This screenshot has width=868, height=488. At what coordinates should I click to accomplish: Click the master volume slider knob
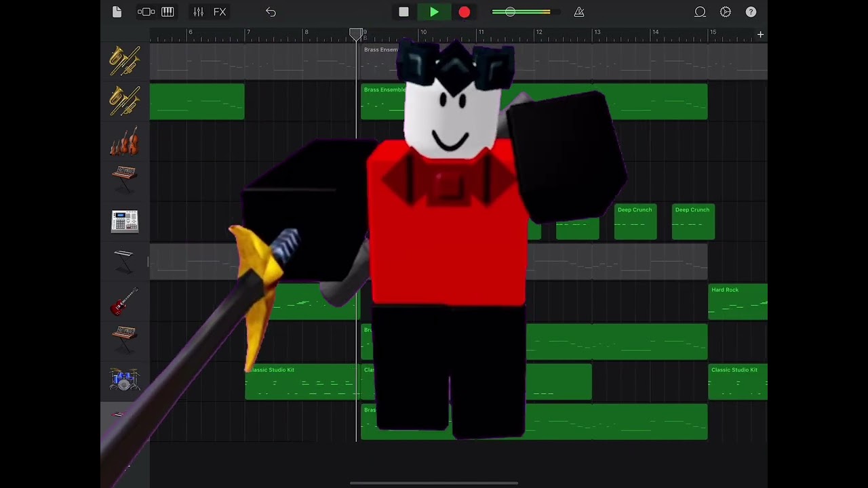(x=510, y=12)
